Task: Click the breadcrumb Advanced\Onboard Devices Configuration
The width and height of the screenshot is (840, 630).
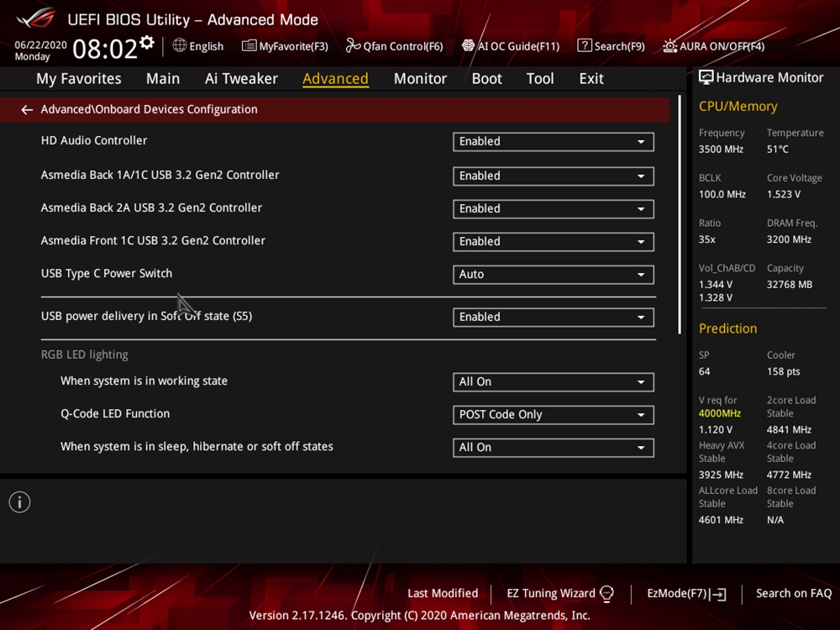Action: pyautogui.click(x=149, y=109)
